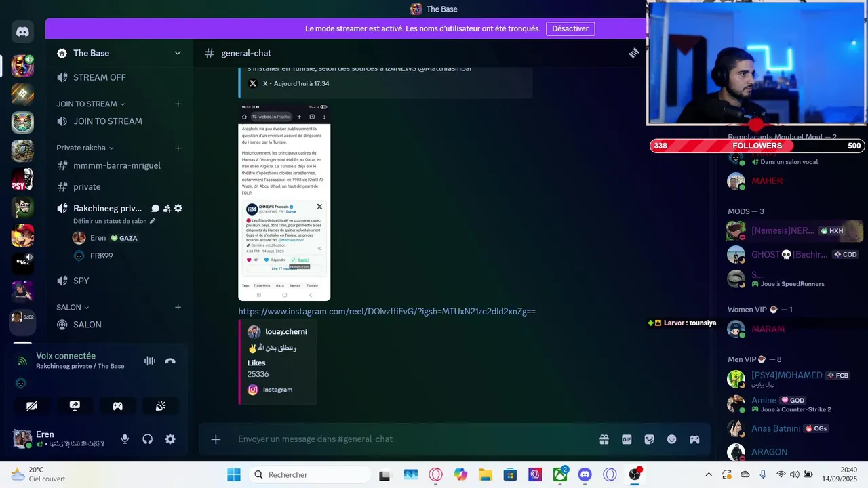Start an activity with the gamepad icon
This screenshot has width=868, height=488.
[117, 406]
